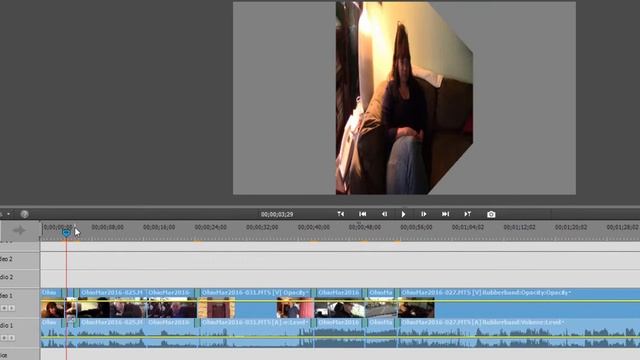Click the video preview in the monitor
Image resolution: width=640 pixels, height=360 pixels.
point(404,98)
